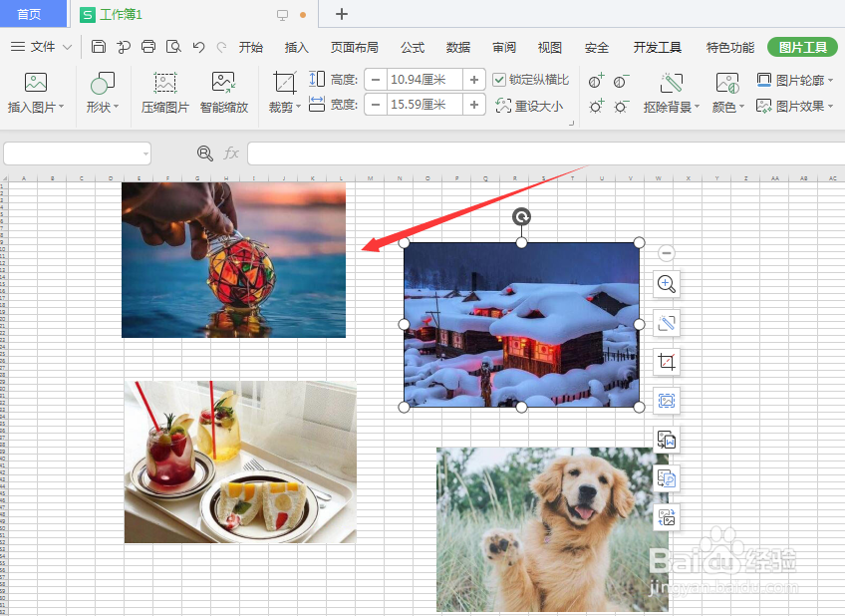Expand the Insert Picture (插入图片) dropdown
Image resolution: width=845 pixels, height=616 pixels.
click(61, 107)
